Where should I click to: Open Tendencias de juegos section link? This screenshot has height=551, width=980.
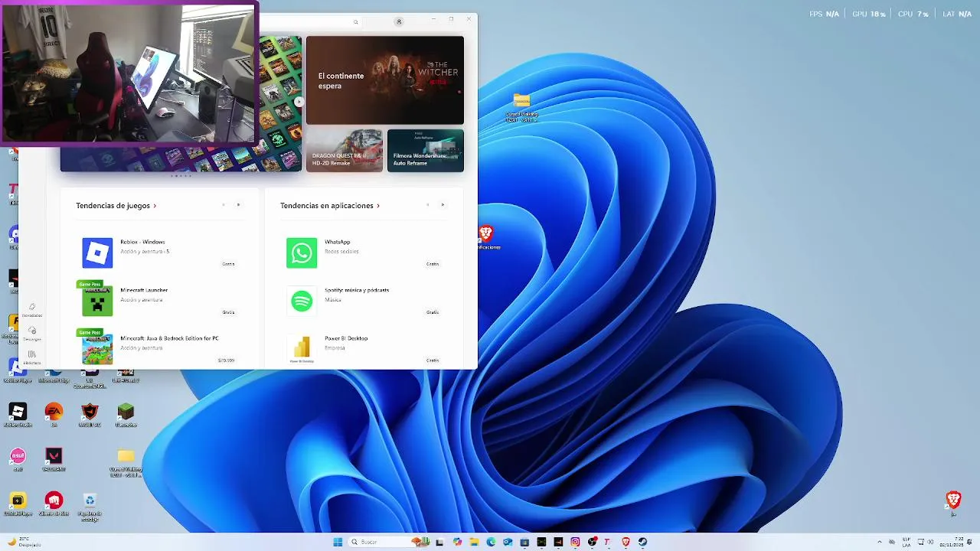coord(116,205)
